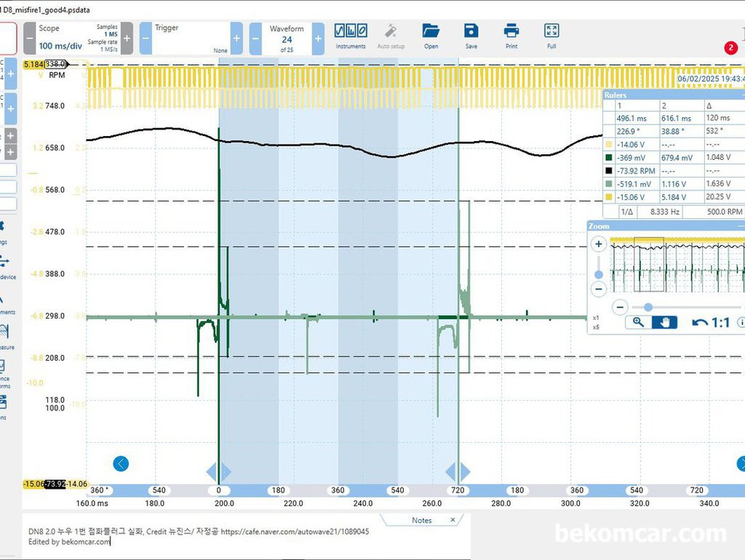Grab first time ruler left-pointing handle
Screen dimensions: 745x560
(x=212, y=472)
